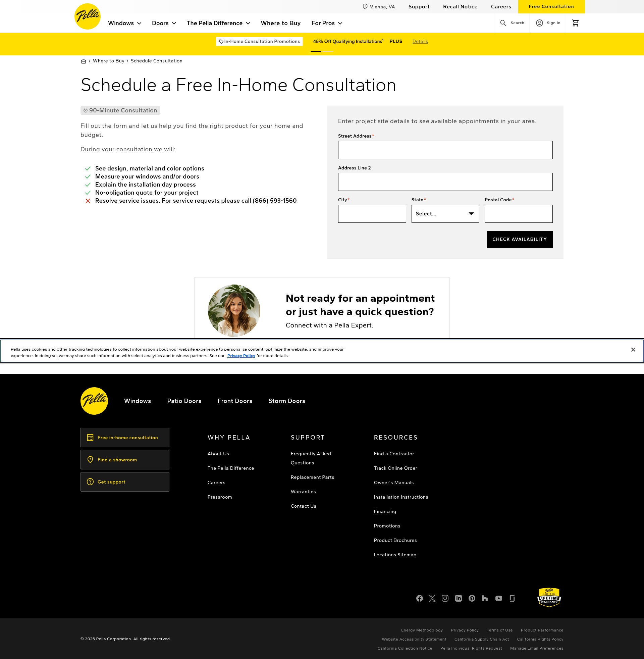Expand the Doors menu
Screen dimensions: 644x659
pyautogui.click(x=164, y=23)
